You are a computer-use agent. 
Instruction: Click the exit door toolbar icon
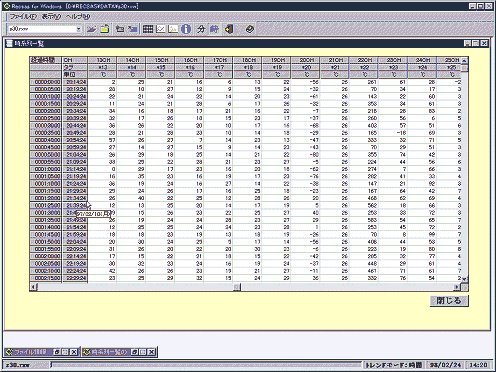(x=229, y=29)
